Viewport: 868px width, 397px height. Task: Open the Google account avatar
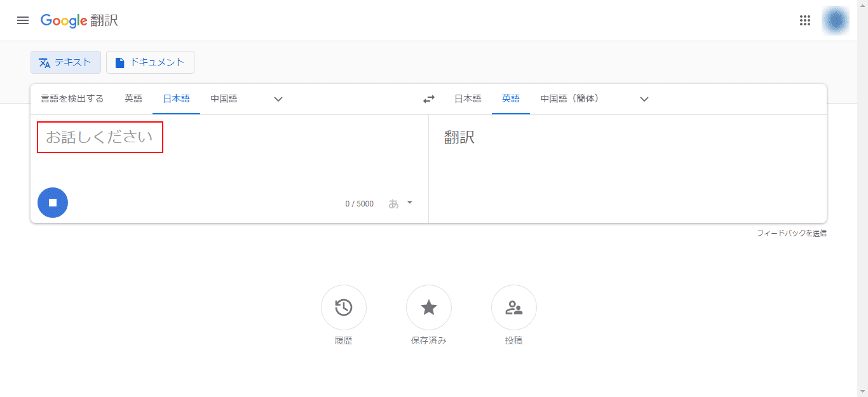click(836, 20)
